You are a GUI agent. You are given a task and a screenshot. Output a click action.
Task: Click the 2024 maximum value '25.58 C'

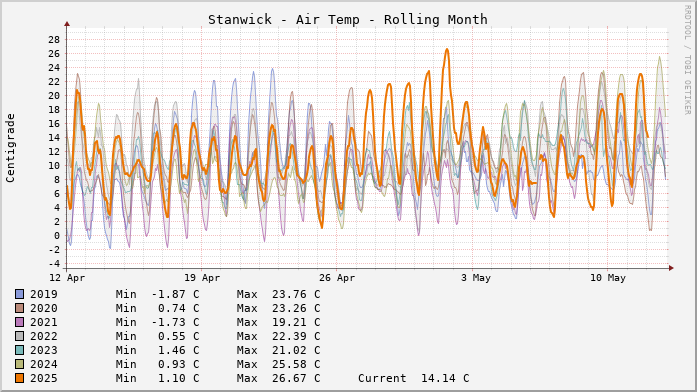[296, 364]
